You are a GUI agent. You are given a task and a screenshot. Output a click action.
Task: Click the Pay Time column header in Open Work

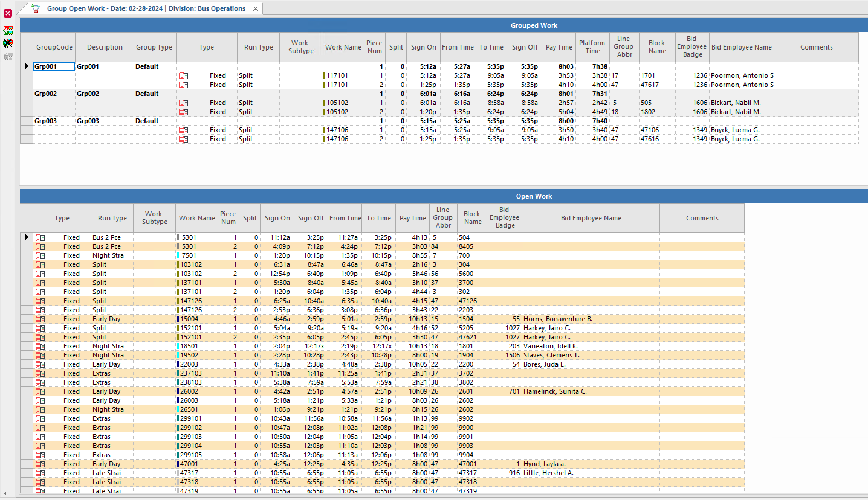click(x=412, y=218)
